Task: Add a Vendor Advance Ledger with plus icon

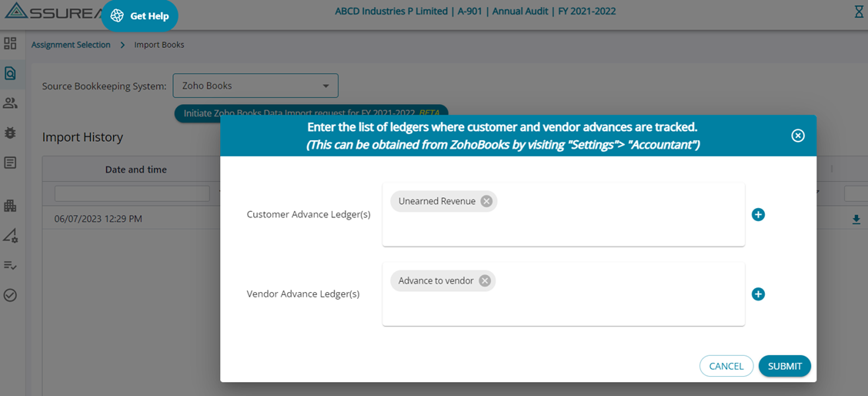Action: tap(758, 294)
